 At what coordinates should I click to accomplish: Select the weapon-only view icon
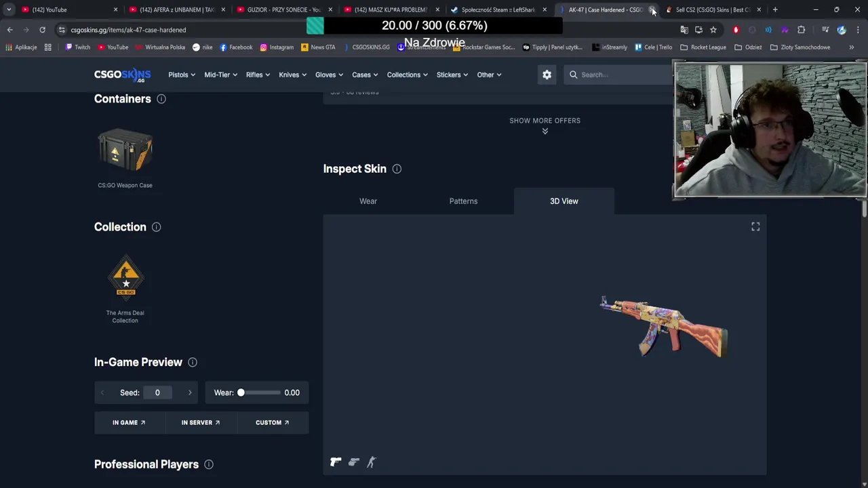[x=336, y=462]
